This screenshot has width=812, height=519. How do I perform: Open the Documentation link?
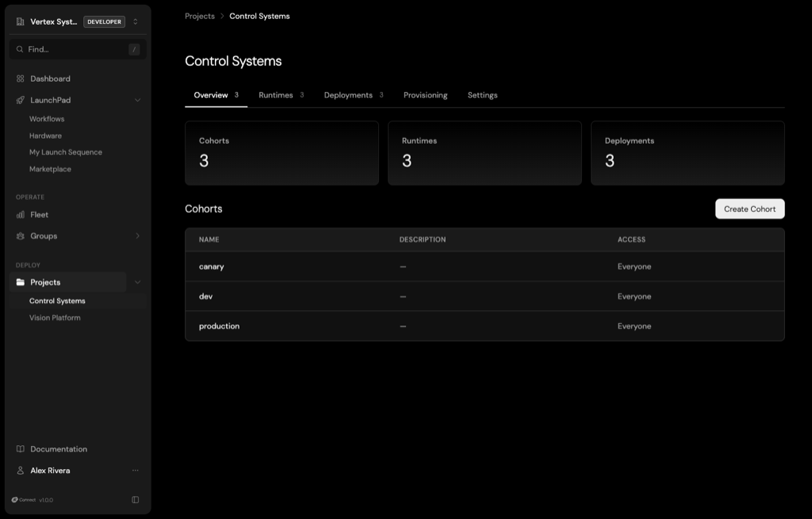(59, 449)
